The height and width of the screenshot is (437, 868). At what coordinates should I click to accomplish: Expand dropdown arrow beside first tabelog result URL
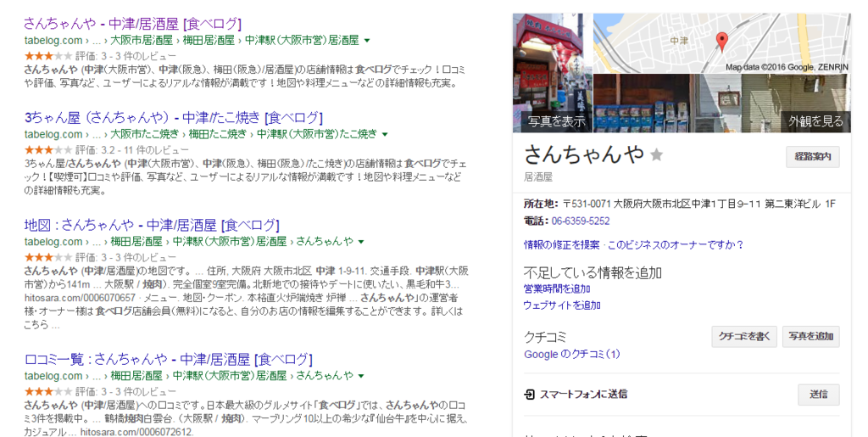367,41
